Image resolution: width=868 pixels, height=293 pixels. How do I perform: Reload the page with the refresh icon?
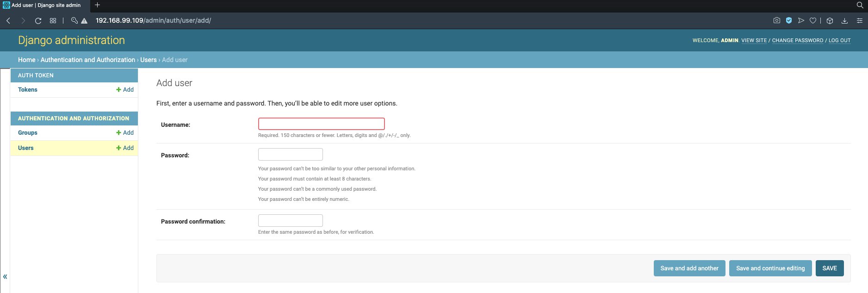[x=38, y=21]
